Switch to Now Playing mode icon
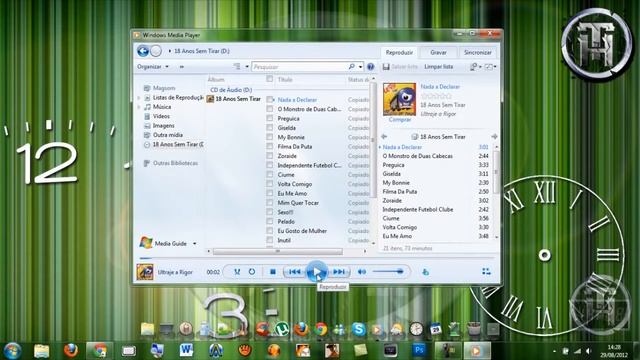The height and width of the screenshot is (360, 640). [x=486, y=272]
